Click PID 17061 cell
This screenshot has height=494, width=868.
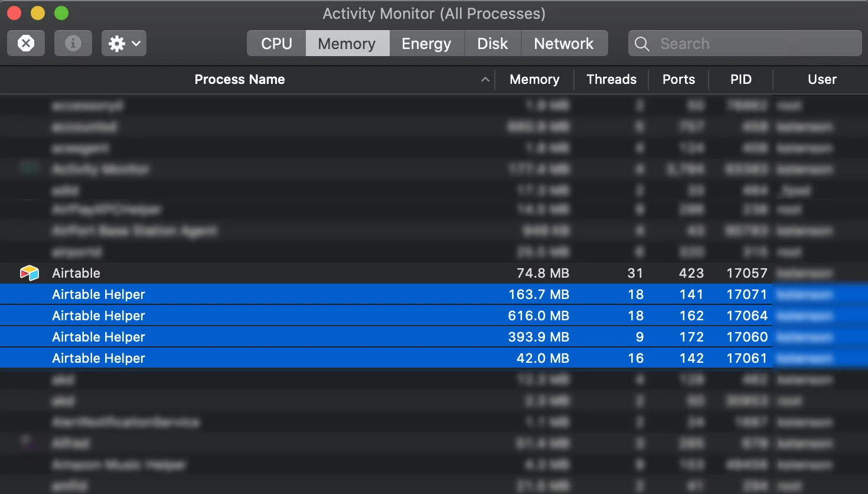(x=747, y=358)
